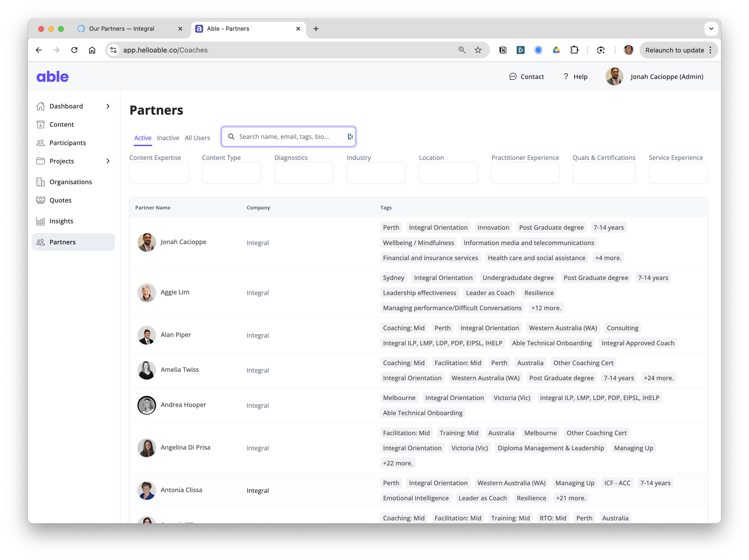Open browser extensions puzzle icon
Viewport: 749px width, 560px height.
(x=574, y=50)
